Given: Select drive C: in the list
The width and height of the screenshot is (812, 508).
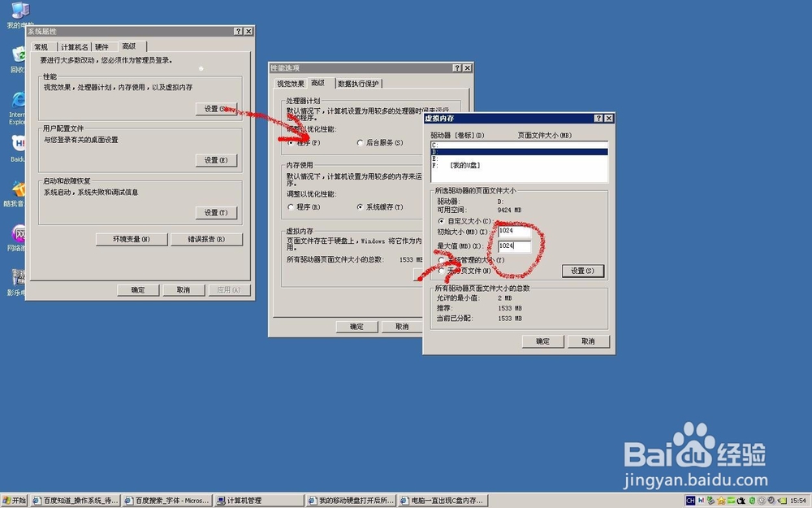Looking at the screenshot, I should click(x=519, y=145).
